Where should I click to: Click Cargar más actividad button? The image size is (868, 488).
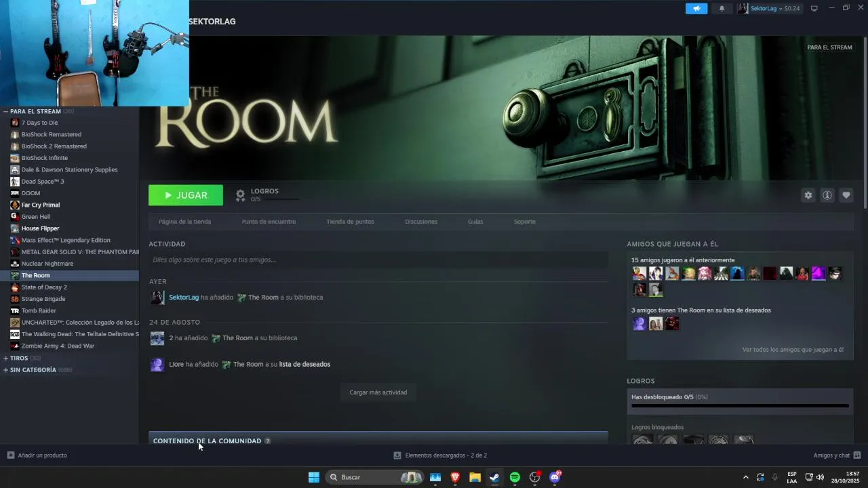tap(378, 392)
